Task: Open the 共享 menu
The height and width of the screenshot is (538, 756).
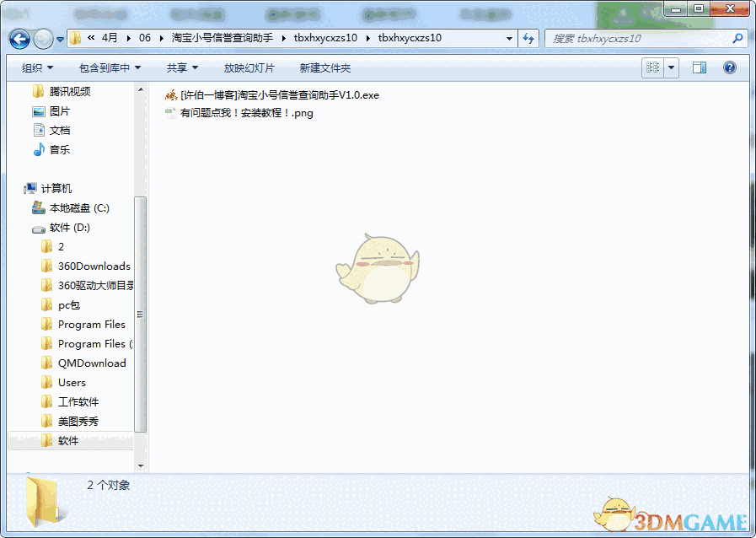Action: click(180, 67)
